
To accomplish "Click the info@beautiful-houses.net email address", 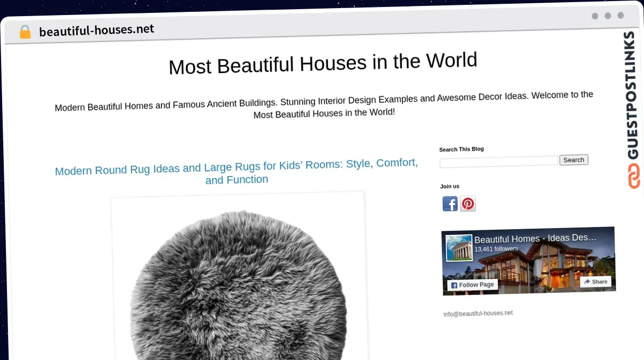I will pyautogui.click(x=478, y=313).
